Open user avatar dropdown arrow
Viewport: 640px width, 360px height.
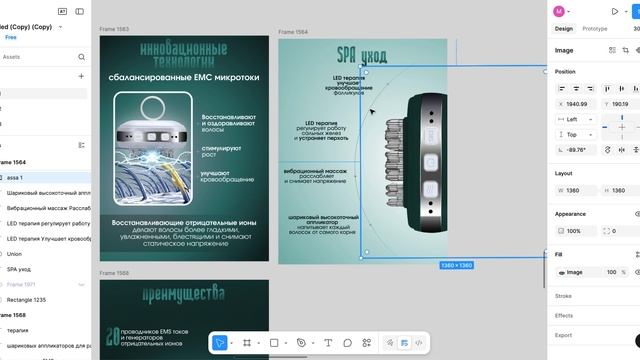tap(569, 12)
